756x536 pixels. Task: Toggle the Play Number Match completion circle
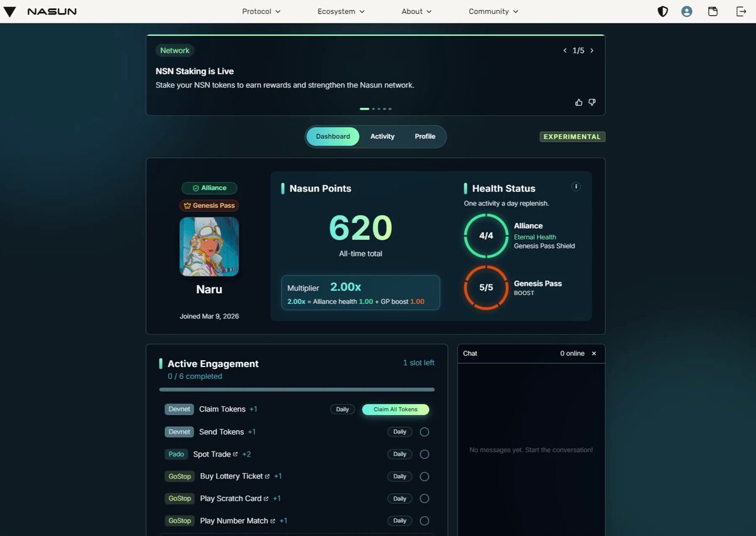(x=425, y=521)
